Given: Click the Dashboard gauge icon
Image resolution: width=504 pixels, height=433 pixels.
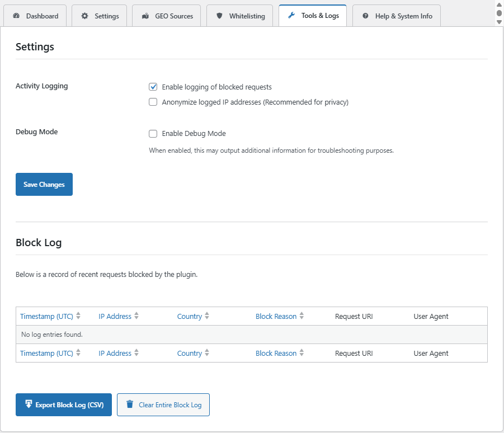Looking at the screenshot, I should (16, 16).
